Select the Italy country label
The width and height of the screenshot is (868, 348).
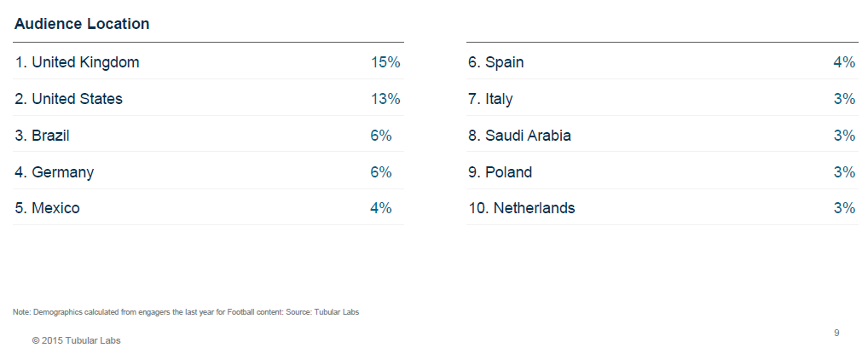pos(490,99)
